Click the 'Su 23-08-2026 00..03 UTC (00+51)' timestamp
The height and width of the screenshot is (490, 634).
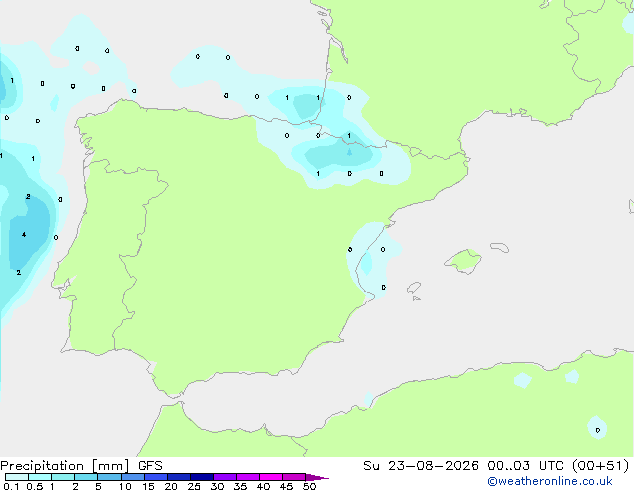(x=496, y=466)
